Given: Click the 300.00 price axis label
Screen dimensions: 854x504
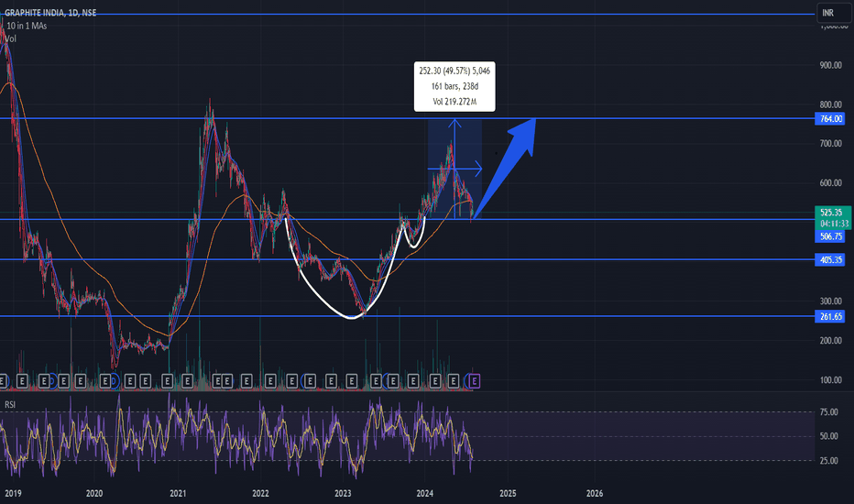Looking at the screenshot, I should (830, 301).
